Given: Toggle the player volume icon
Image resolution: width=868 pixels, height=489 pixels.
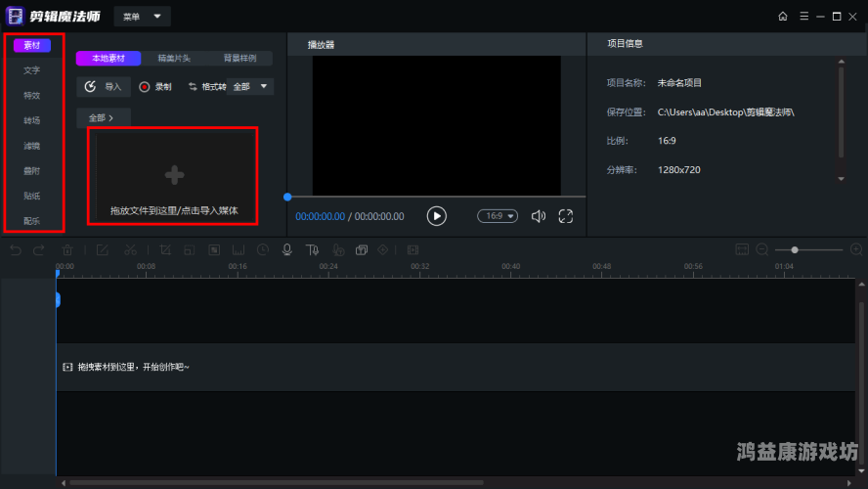Looking at the screenshot, I should [x=538, y=216].
